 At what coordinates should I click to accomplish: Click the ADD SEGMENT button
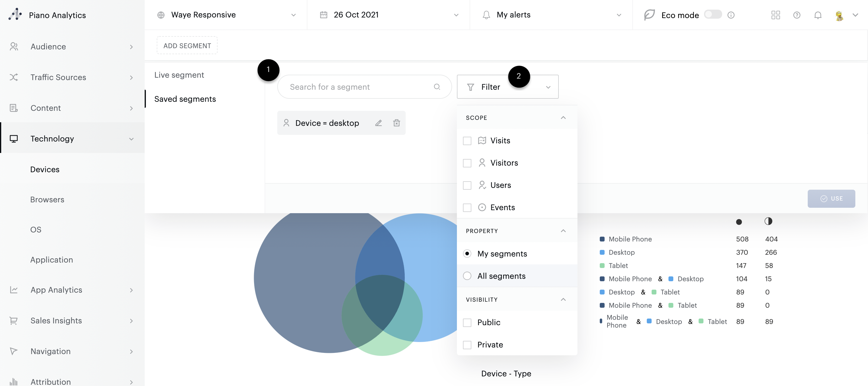[x=187, y=45]
